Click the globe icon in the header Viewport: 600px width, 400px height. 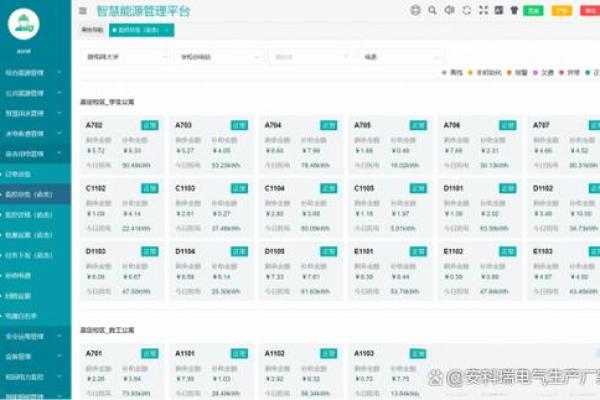click(x=415, y=11)
